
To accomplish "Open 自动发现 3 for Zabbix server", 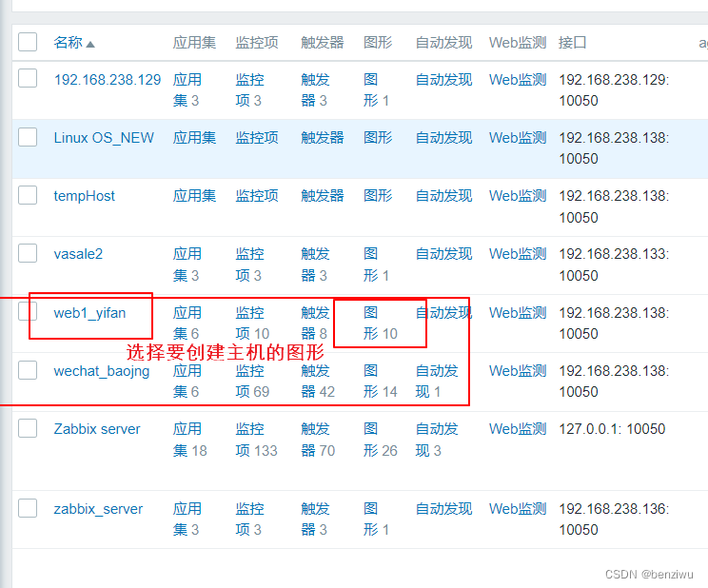I will click(437, 440).
